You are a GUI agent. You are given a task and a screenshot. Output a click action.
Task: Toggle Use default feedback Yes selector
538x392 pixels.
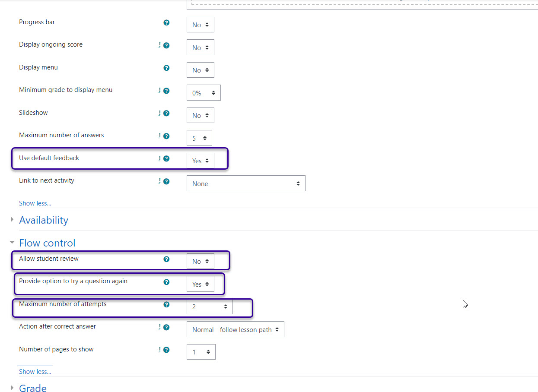(200, 161)
